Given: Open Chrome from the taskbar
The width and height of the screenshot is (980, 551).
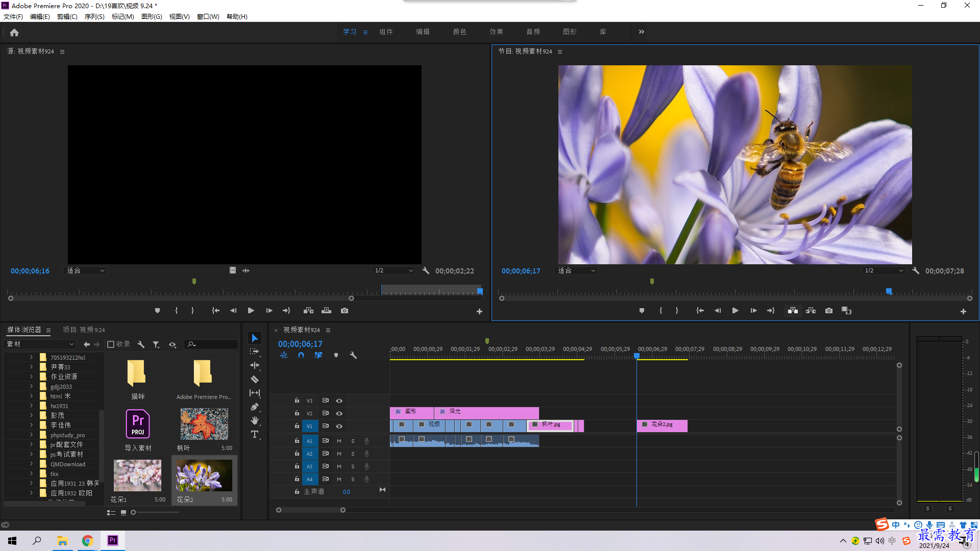Looking at the screenshot, I should coord(87,541).
